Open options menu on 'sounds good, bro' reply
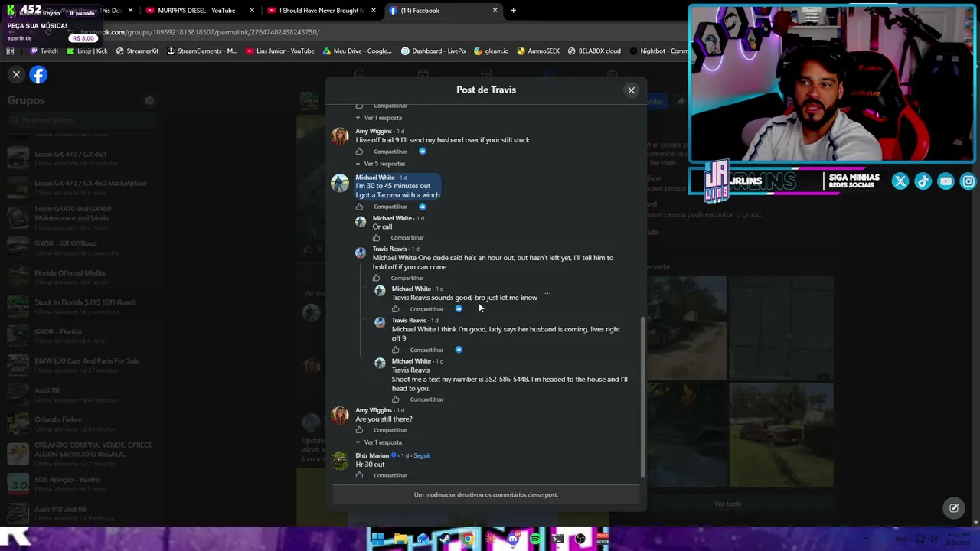Screen dimensions: 980x551 pos(547,293)
